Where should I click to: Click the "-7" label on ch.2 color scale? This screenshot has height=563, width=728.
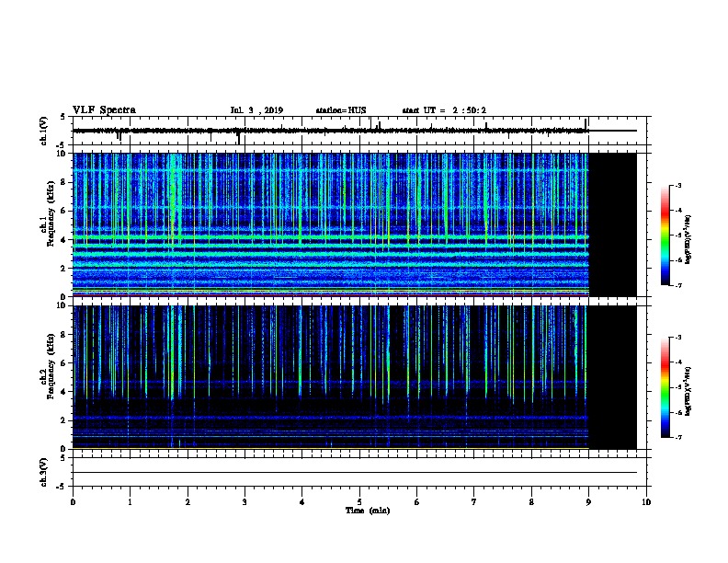(x=677, y=437)
